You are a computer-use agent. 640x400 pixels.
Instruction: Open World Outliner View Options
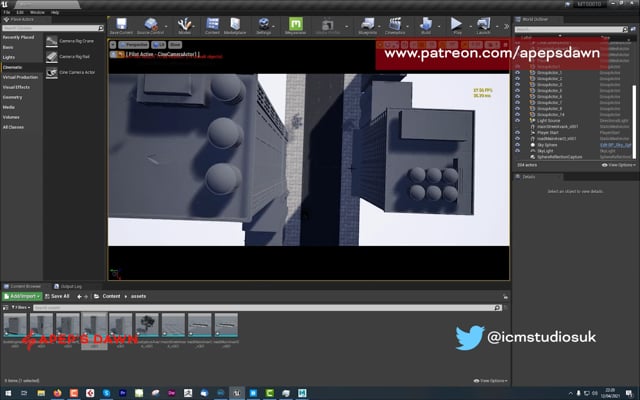tap(619, 165)
